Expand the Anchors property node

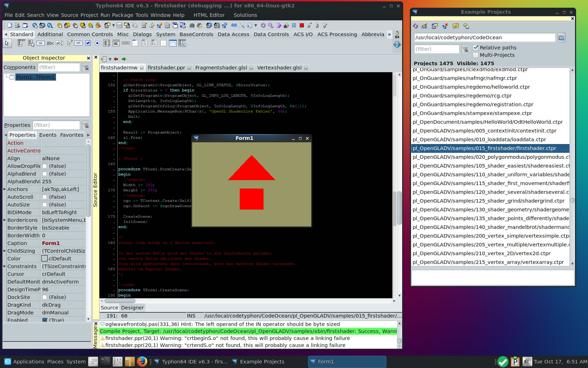5,189
